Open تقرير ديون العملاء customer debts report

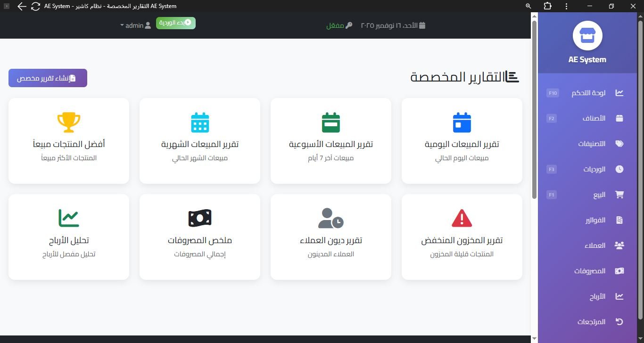[x=330, y=237]
